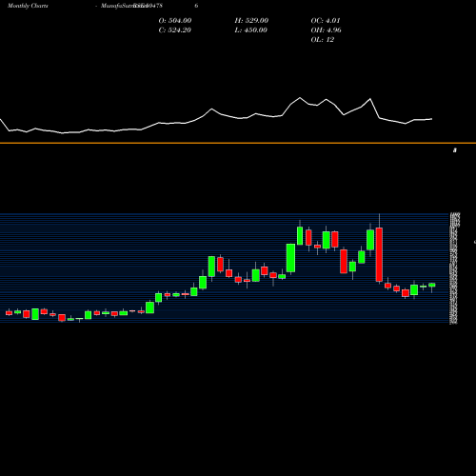476x476 pixels.
Task: Select the open value "O: 504.00"
Action: pos(175,21)
